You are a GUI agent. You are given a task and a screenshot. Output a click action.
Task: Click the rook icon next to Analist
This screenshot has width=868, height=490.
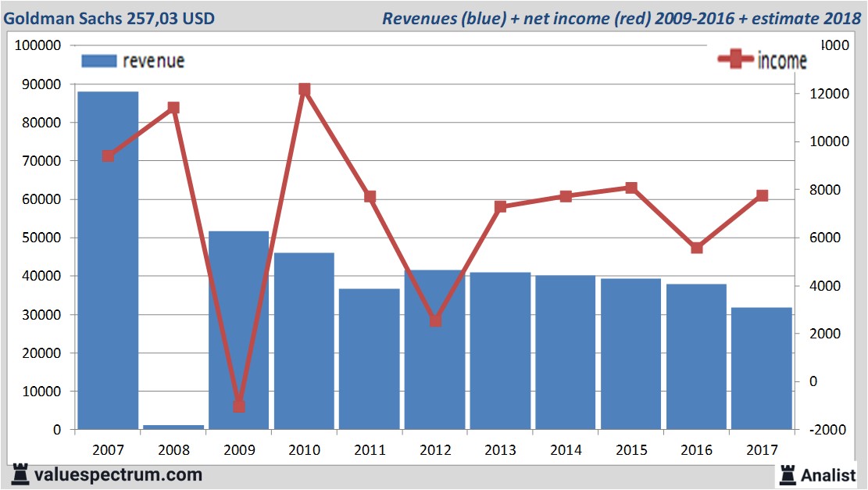(788, 474)
